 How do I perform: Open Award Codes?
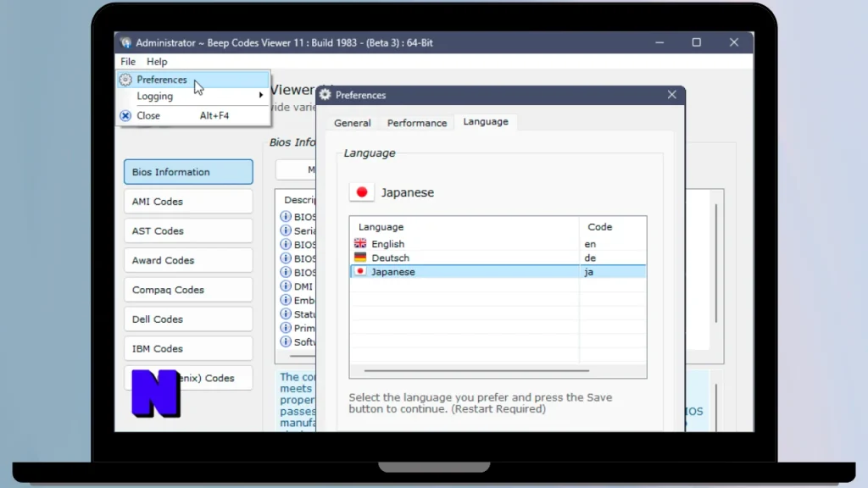click(188, 260)
